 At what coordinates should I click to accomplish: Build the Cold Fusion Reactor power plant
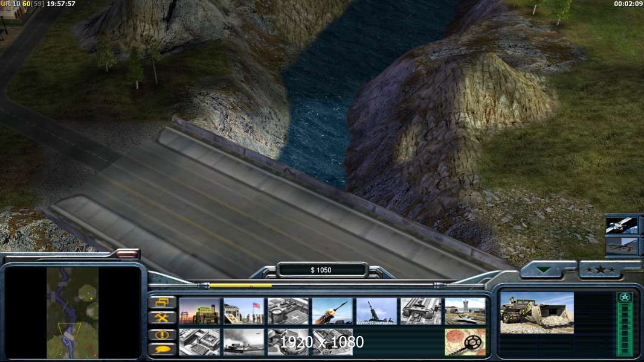click(199, 311)
